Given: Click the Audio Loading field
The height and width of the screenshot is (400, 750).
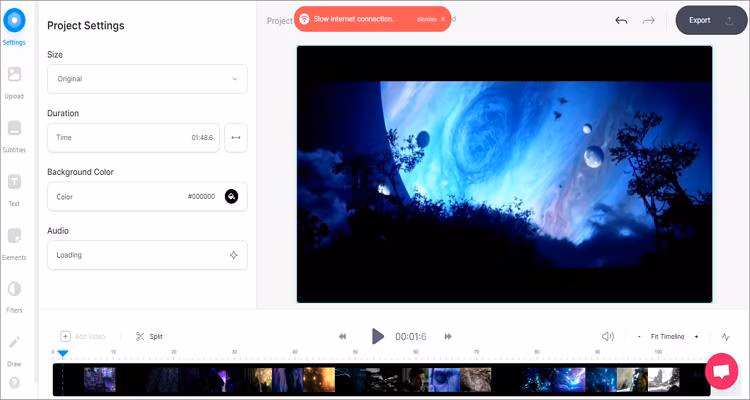Looking at the screenshot, I should (x=147, y=255).
